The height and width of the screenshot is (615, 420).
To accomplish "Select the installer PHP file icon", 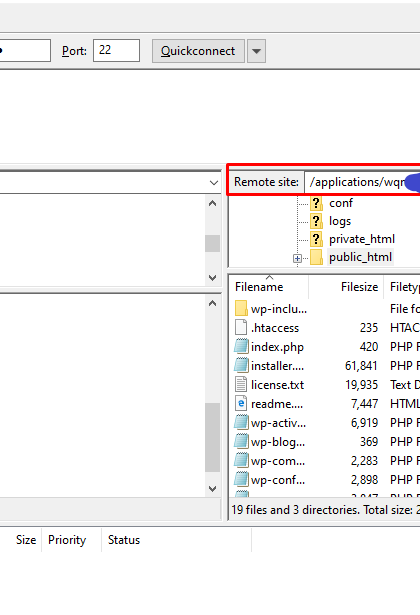I will (241, 366).
